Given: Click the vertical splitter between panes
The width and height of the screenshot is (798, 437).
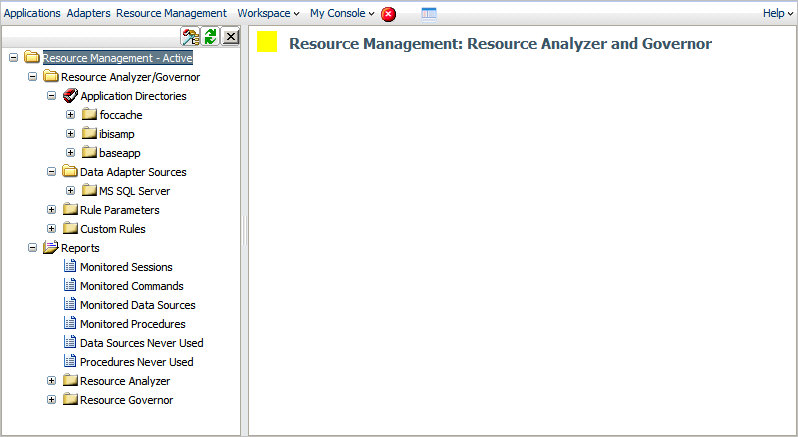Looking at the screenshot, I should pyautogui.click(x=244, y=232).
